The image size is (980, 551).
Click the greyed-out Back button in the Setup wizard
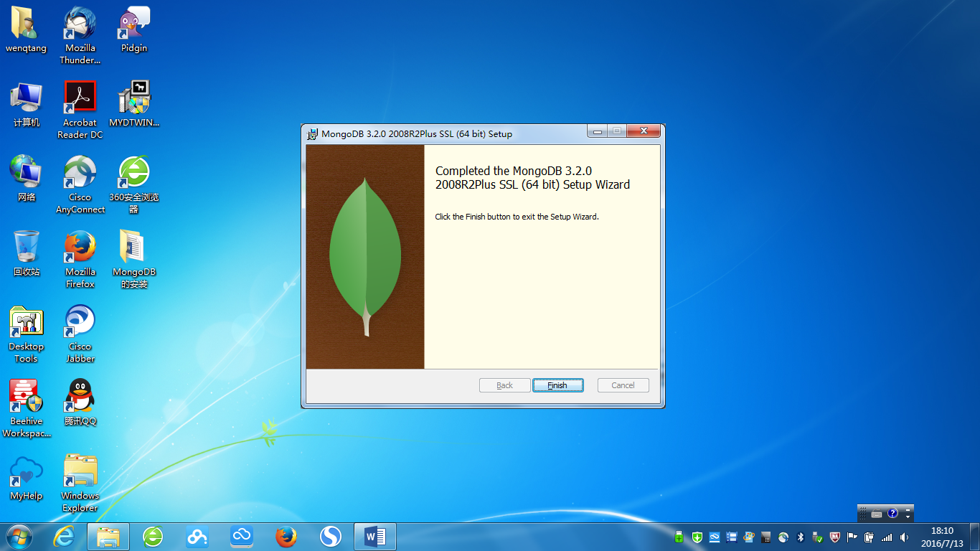504,385
